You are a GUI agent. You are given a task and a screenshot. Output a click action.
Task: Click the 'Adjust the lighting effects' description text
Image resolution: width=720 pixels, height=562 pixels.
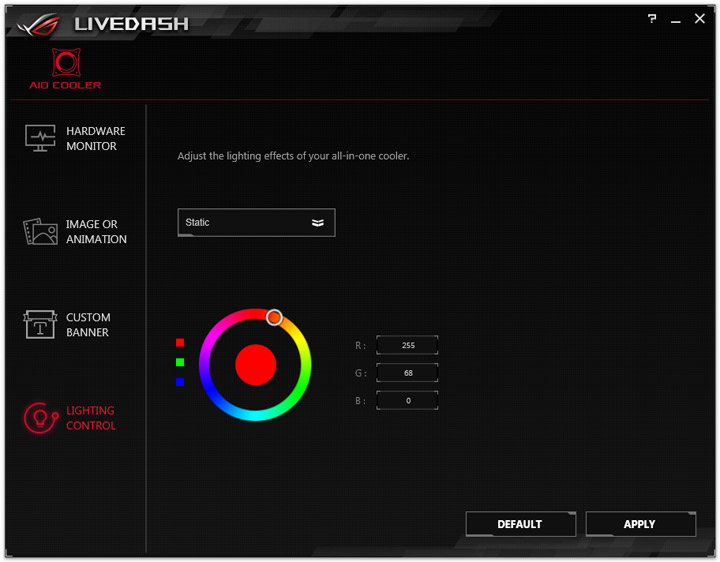(x=293, y=156)
